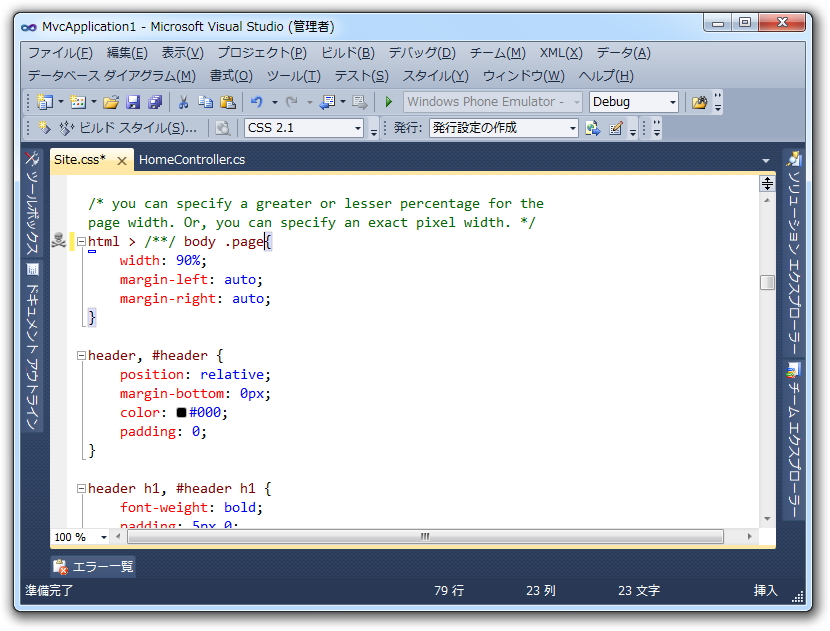Open the Windows Phone Emulator target dropdown
The image size is (830, 631).
[576, 102]
